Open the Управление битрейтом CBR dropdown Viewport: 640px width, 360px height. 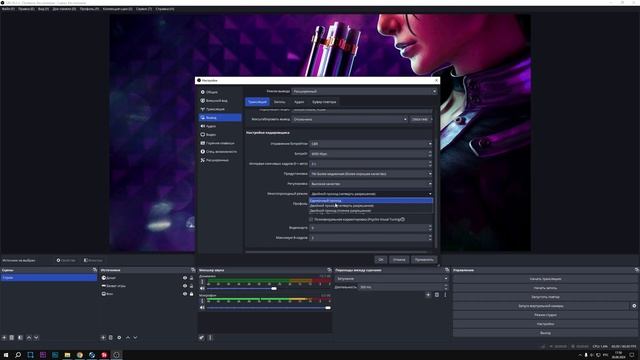click(x=371, y=144)
